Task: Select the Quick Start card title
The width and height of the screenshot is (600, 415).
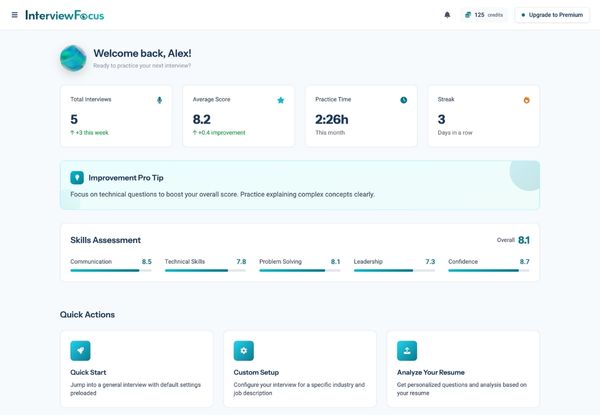Action: pos(89,372)
